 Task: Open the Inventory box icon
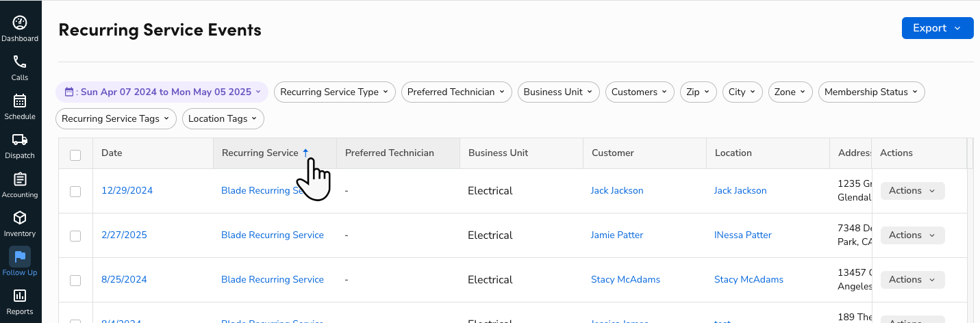(20, 218)
